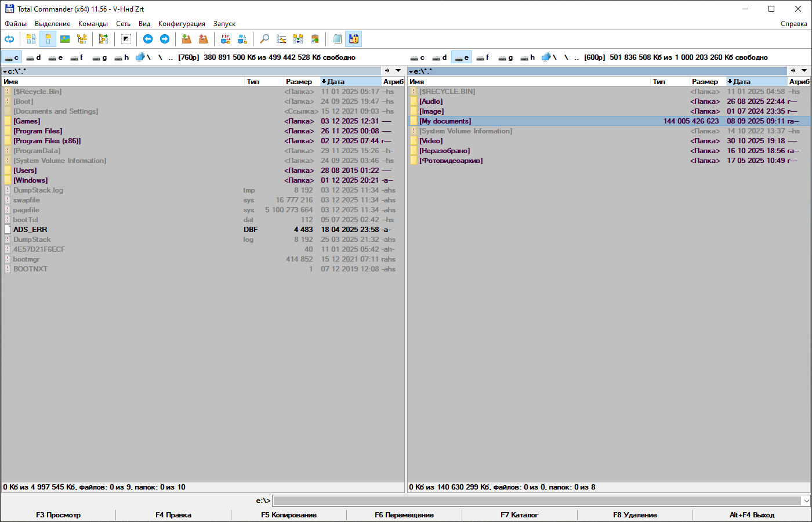
Task: Open the Файлы menu
Action: tap(16, 24)
